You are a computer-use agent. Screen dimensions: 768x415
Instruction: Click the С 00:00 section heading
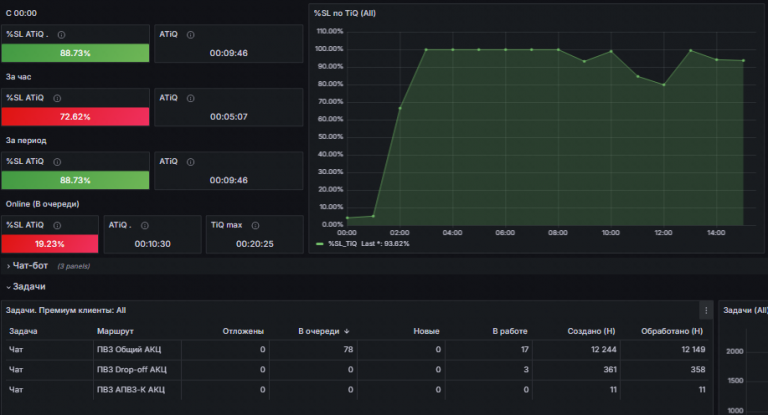point(21,13)
